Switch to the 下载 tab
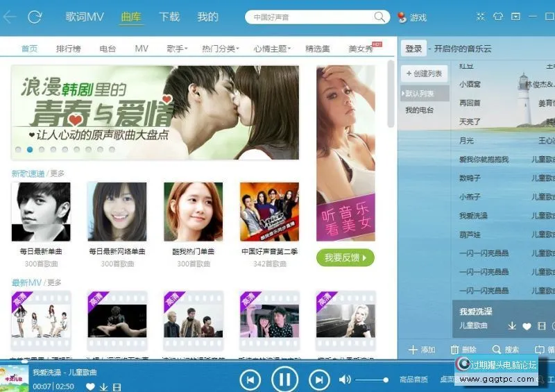The image size is (555, 392). click(169, 17)
